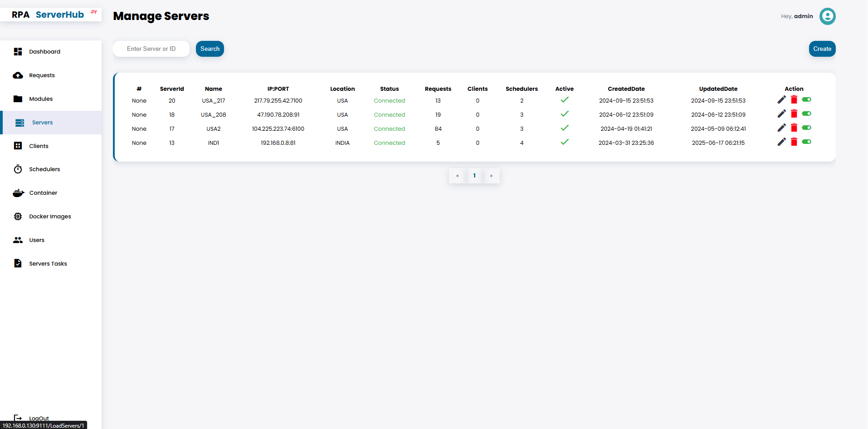Image resolution: width=868 pixels, height=429 pixels.
Task: Toggle the active switch for USA_217
Action: point(806,99)
